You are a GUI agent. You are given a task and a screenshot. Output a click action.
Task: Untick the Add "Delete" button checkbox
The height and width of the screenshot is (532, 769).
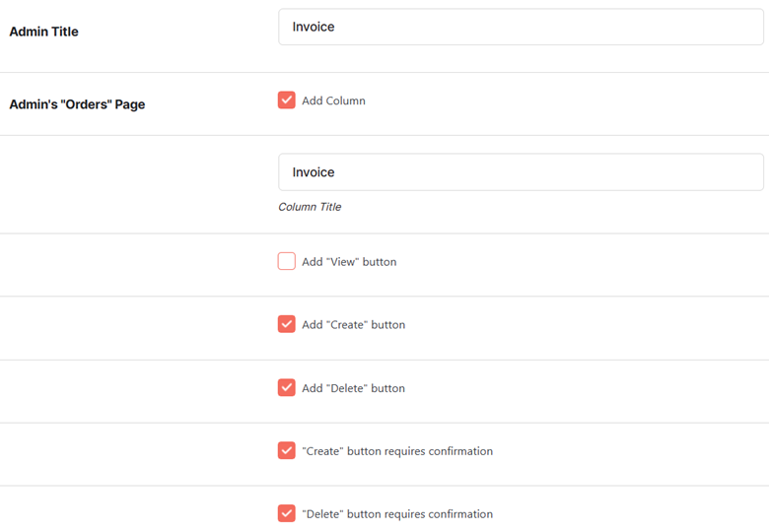coord(287,387)
